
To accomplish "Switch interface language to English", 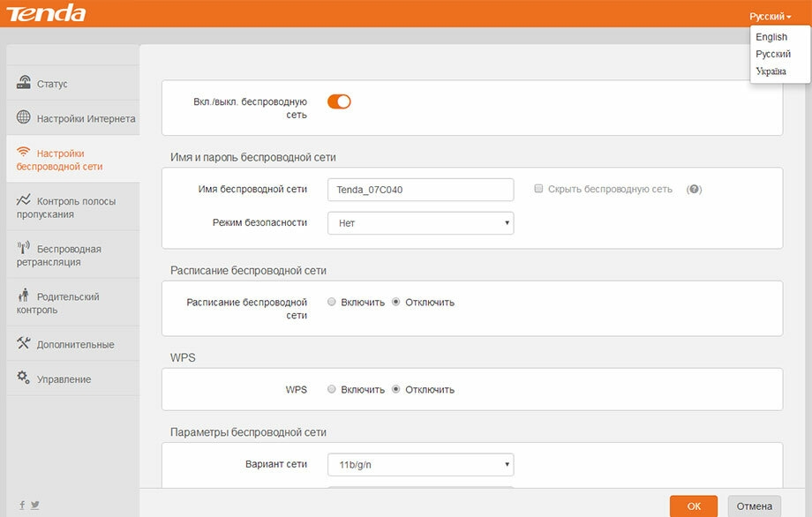I will [771, 37].
